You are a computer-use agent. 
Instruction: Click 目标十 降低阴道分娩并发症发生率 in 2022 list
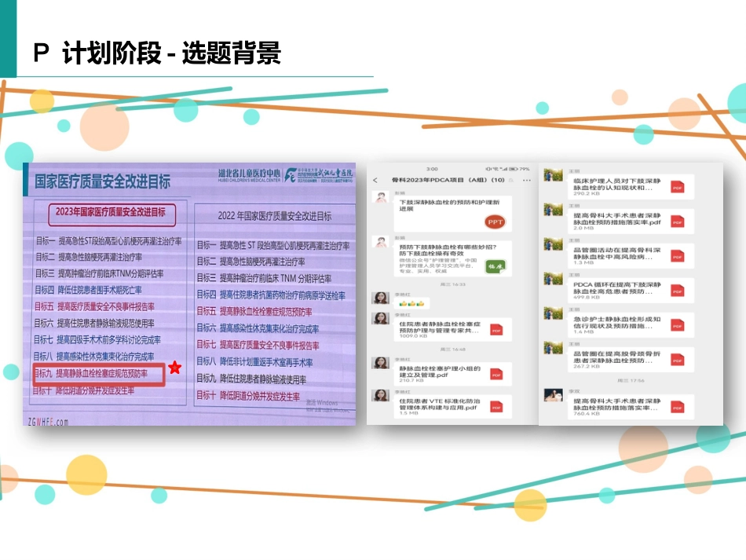click(x=248, y=396)
